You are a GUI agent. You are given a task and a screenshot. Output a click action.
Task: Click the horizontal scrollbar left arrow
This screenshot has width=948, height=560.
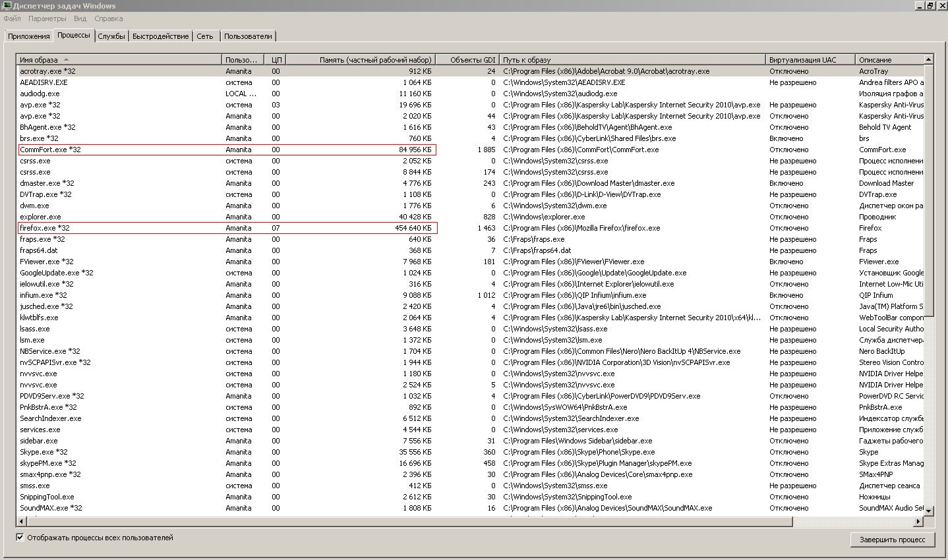(x=22, y=521)
